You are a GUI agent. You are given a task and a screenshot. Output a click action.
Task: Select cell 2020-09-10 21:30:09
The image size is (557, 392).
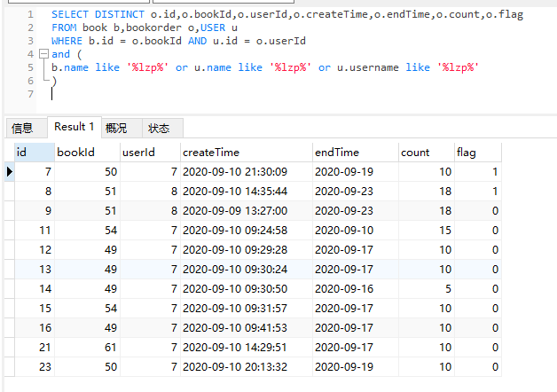point(247,172)
